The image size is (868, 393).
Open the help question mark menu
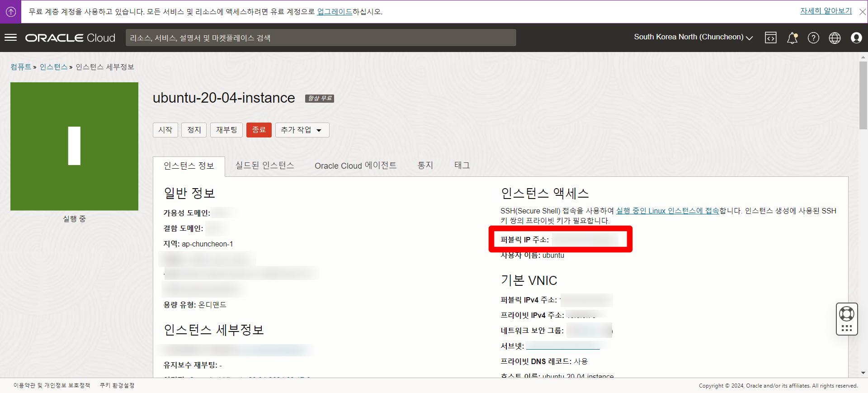(x=813, y=38)
